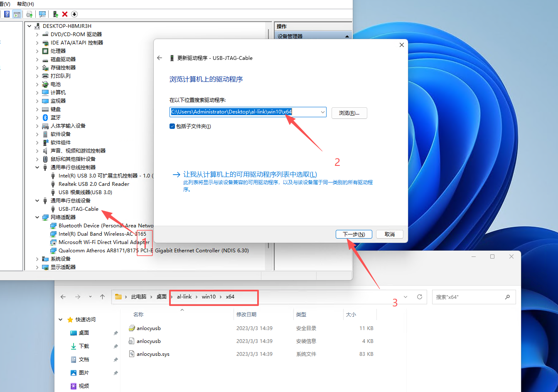The height and width of the screenshot is (392, 558).
Task: Select Intel(R) Dual Band Wireless-AC 3165
Action: tap(102, 234)
